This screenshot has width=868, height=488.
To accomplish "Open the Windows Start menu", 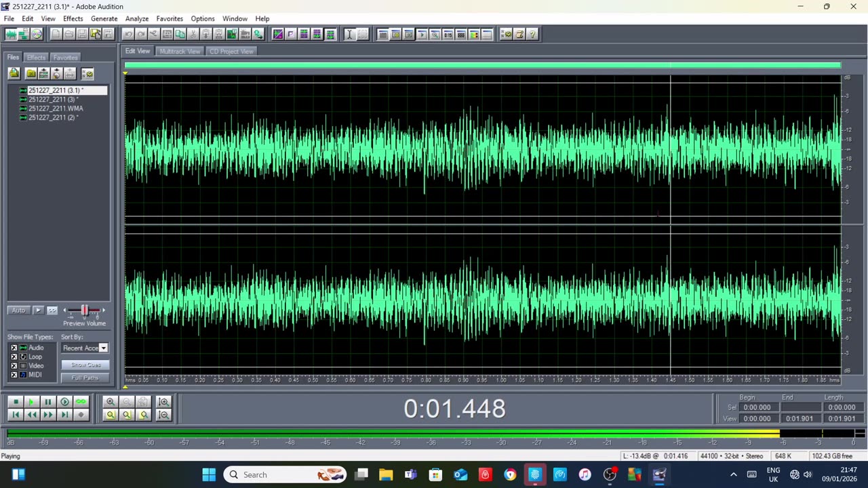I will (x=209, y=474).
